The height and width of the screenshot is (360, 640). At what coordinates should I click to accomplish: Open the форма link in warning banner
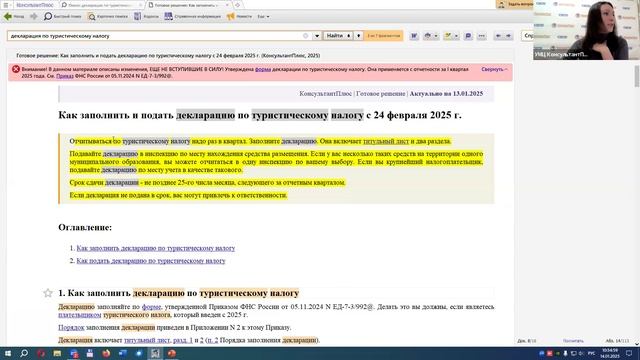(263, 69)
